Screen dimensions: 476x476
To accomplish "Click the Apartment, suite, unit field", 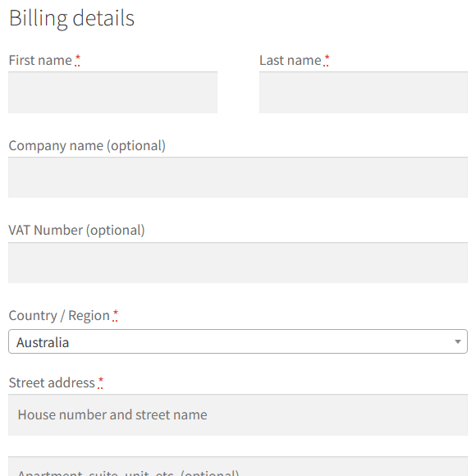I will pos(238,466).
